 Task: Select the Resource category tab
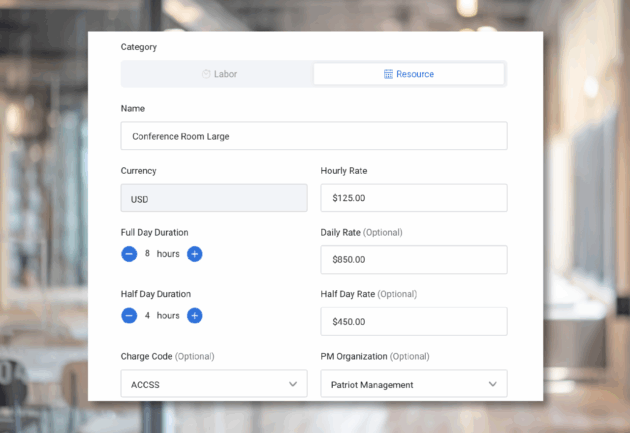[409, 74]
